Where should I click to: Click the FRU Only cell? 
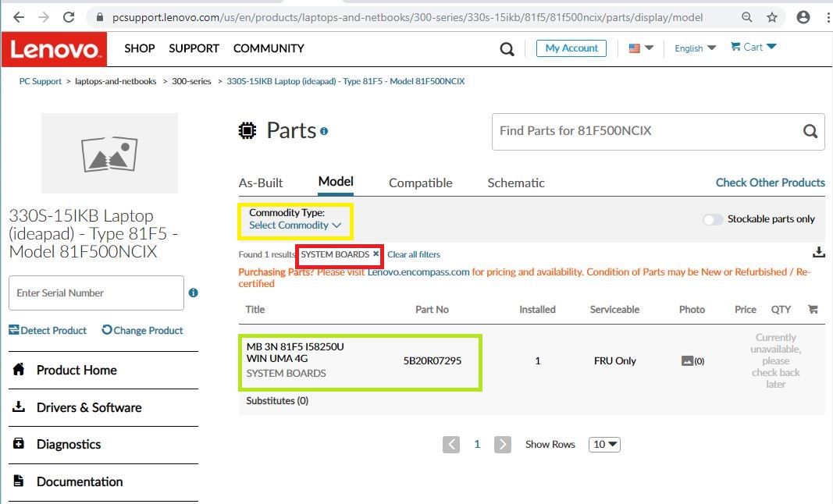pyautogui.click(x=614, y=361)
